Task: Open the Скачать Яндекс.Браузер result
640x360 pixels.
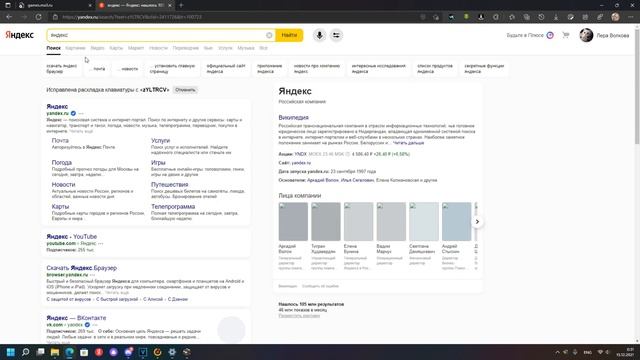Action: tap(82, 268)
